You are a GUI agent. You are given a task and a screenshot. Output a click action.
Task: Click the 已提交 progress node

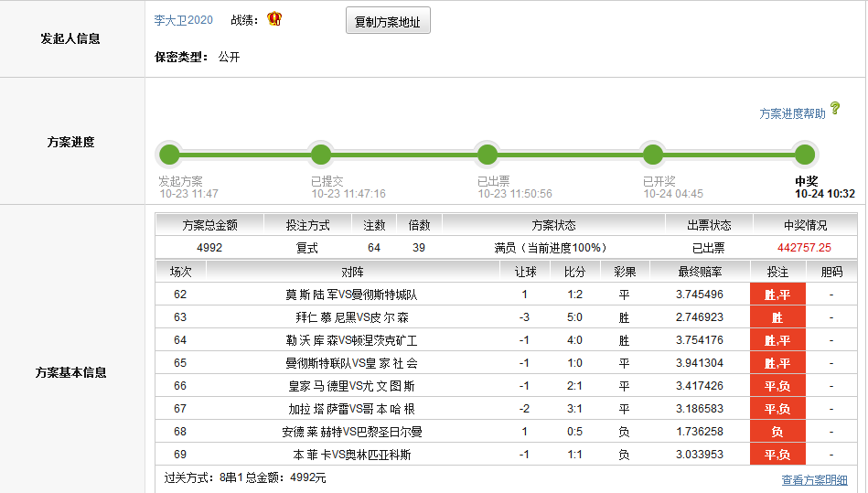pos(320,155)
